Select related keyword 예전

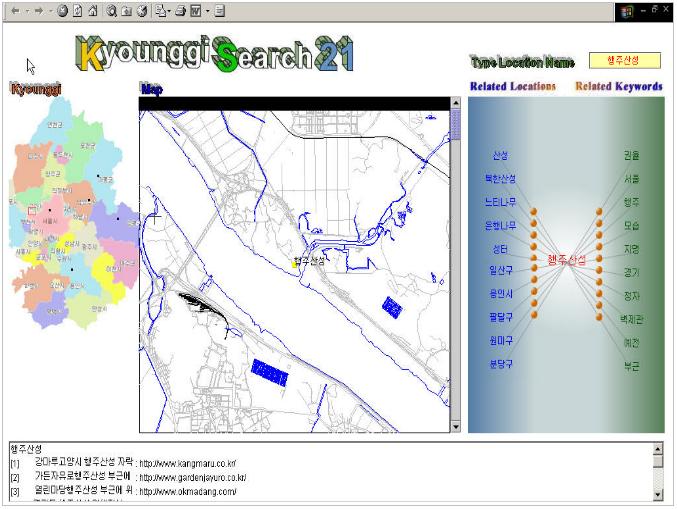[631, 343]
